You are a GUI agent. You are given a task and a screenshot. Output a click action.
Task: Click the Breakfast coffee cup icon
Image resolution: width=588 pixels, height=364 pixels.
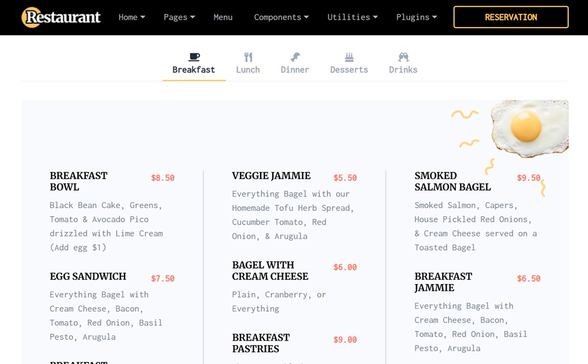tap(194, 57)
